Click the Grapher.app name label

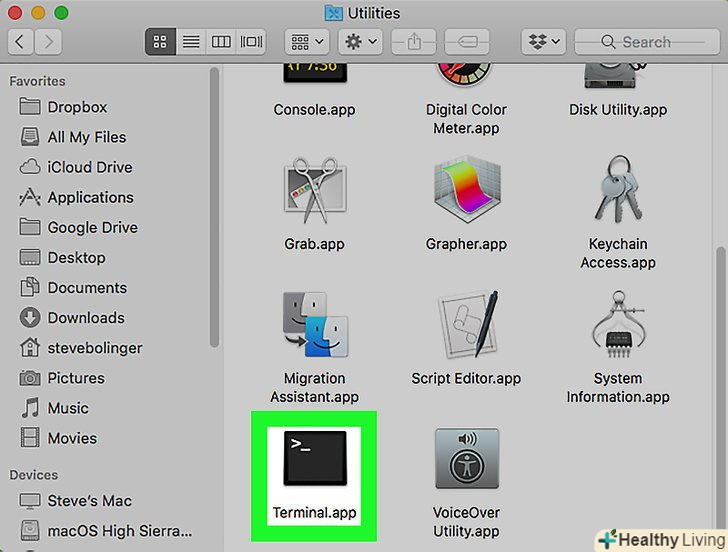466,244
